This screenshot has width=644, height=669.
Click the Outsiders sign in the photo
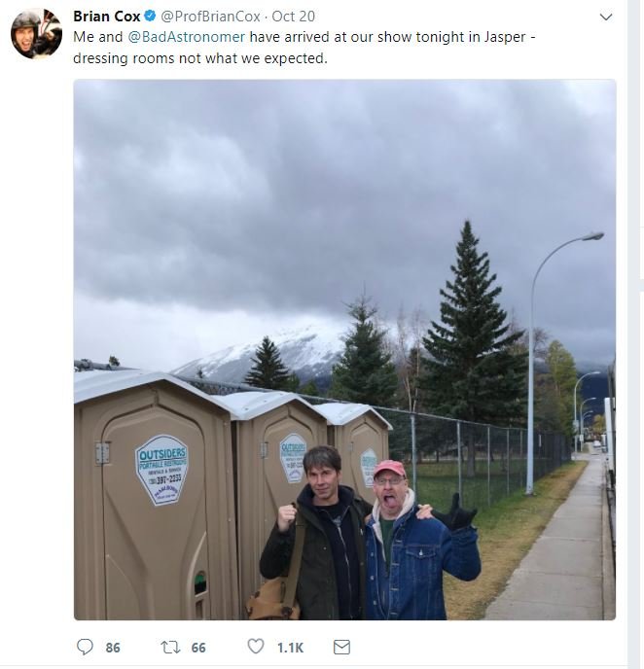(161, 470)
